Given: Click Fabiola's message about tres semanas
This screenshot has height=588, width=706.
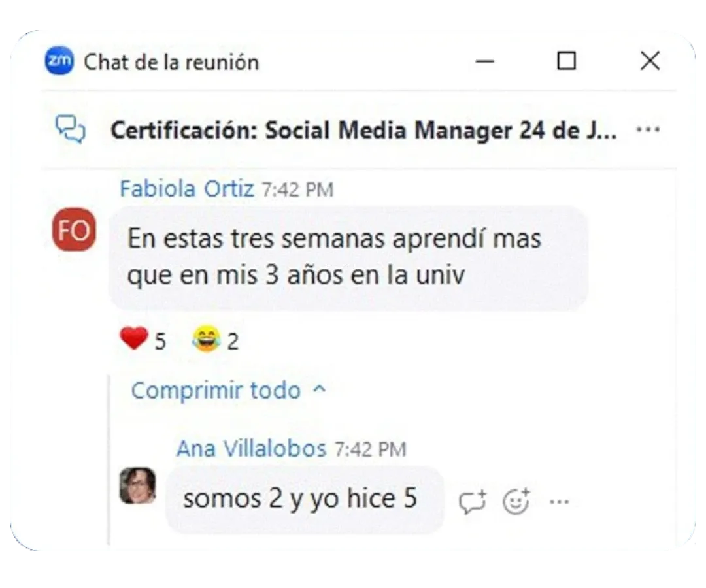Looking at the screenshot, I should [348, 258].
